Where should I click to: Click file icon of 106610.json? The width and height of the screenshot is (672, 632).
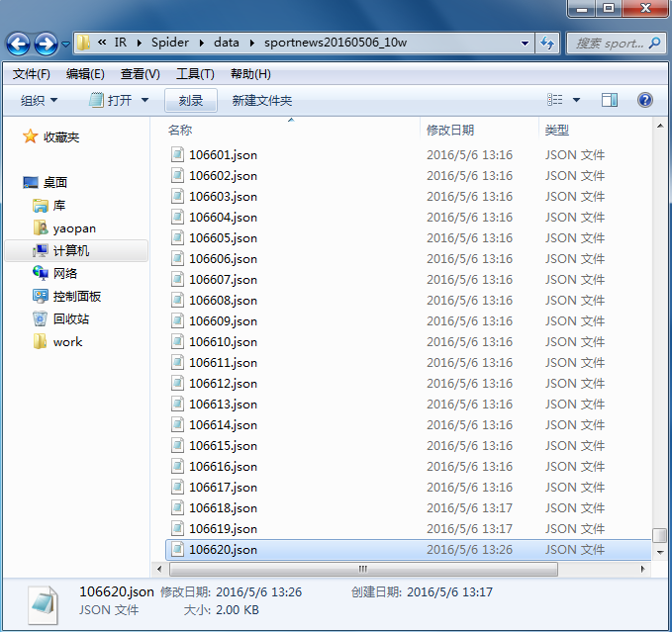tap(177, 341)
